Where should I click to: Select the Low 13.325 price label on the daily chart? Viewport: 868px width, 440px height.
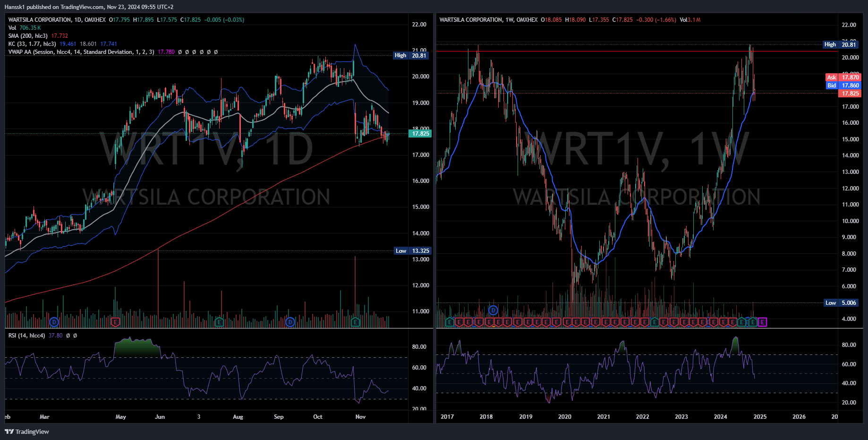click(412, 251)
